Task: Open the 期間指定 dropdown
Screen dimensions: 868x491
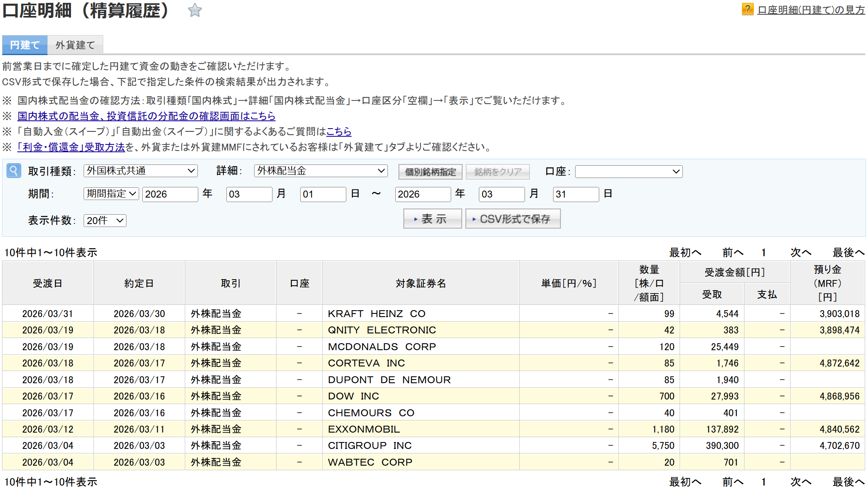Action: tap(111, 193)
